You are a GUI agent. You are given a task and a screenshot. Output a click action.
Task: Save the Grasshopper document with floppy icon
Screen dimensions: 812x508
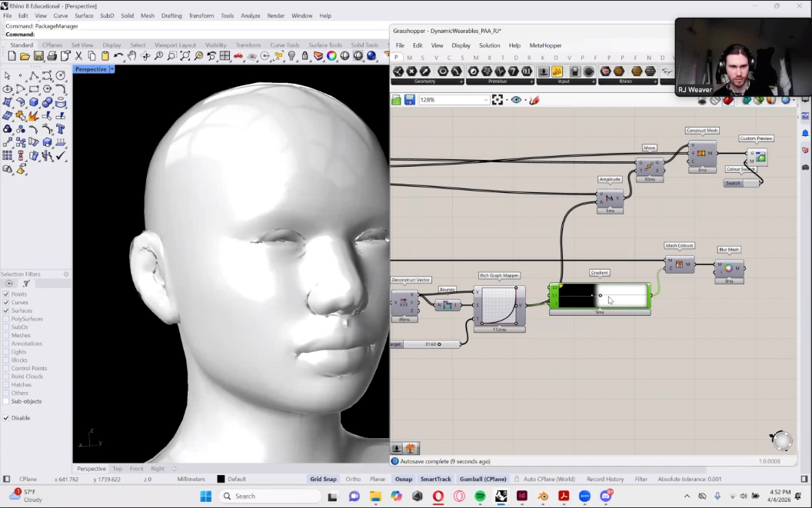tap(409, 100)
